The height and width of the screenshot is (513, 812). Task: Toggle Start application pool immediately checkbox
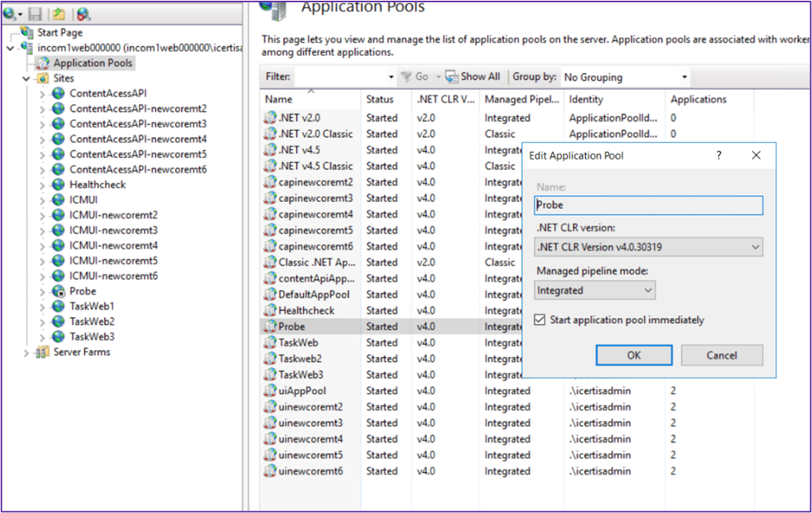540,320
